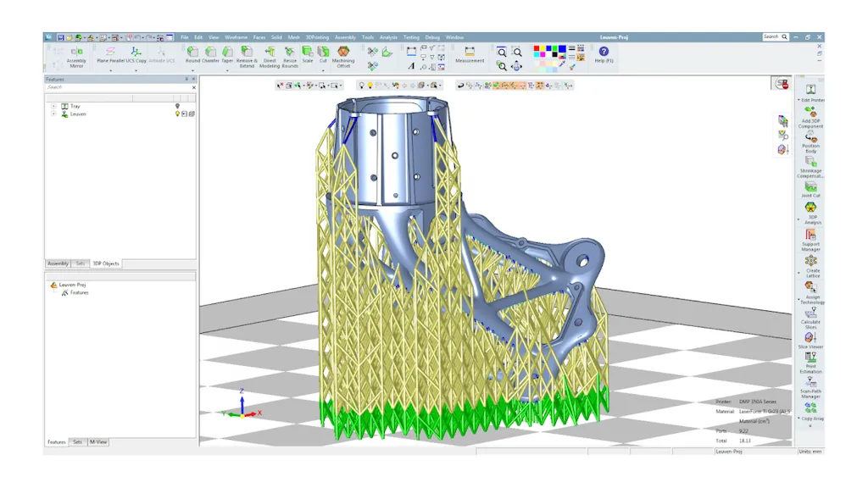Select the Leuven-Proj tree item
Screen dimensions: 868x488
click(73, 285)
